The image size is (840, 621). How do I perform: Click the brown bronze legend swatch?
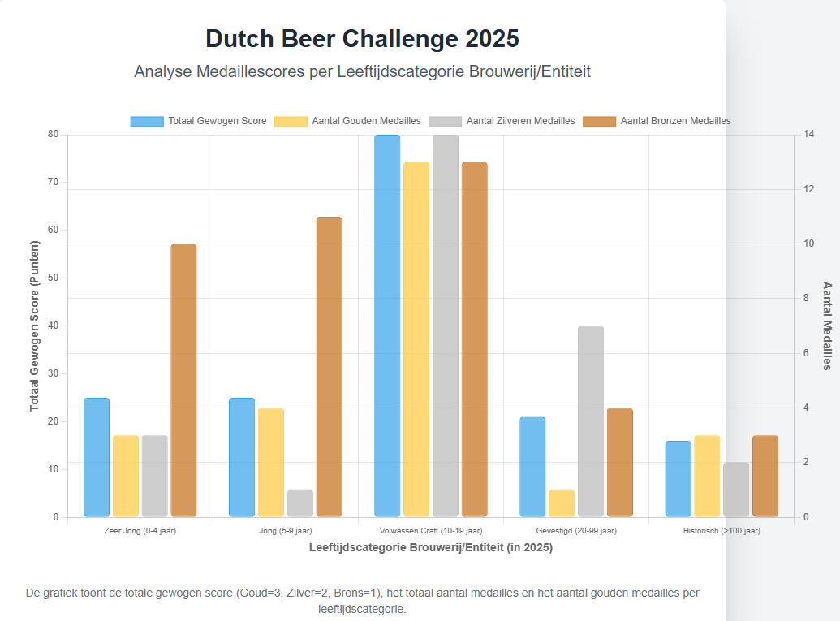click(600, 121)
